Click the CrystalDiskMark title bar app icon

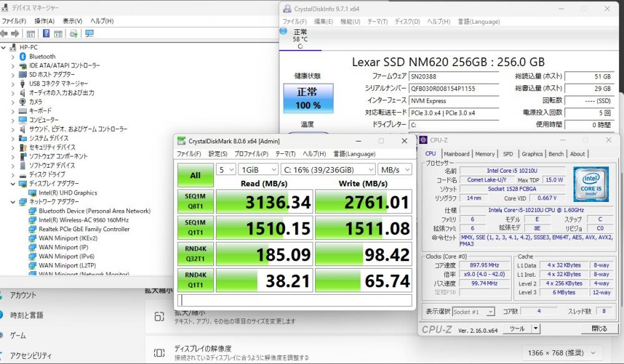point(182,141)
